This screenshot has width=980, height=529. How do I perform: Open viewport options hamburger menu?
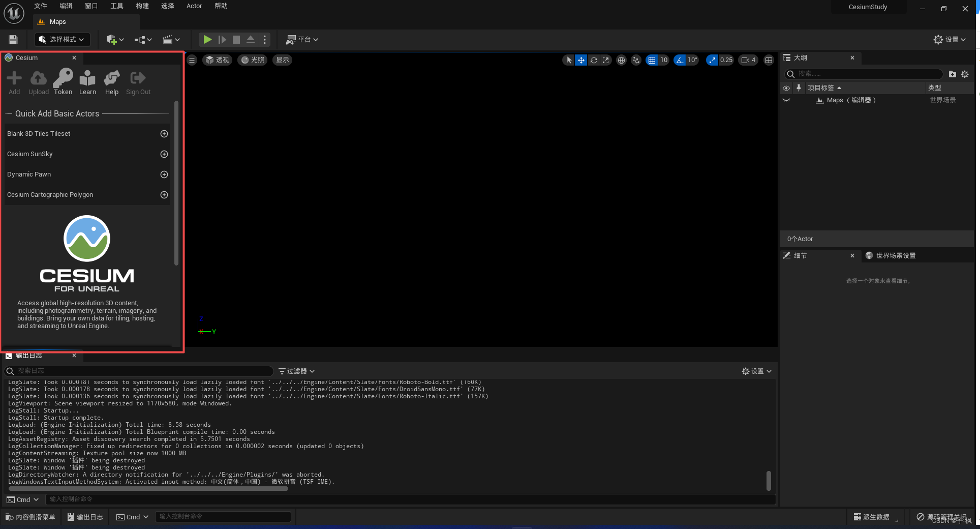pos(192,60)
